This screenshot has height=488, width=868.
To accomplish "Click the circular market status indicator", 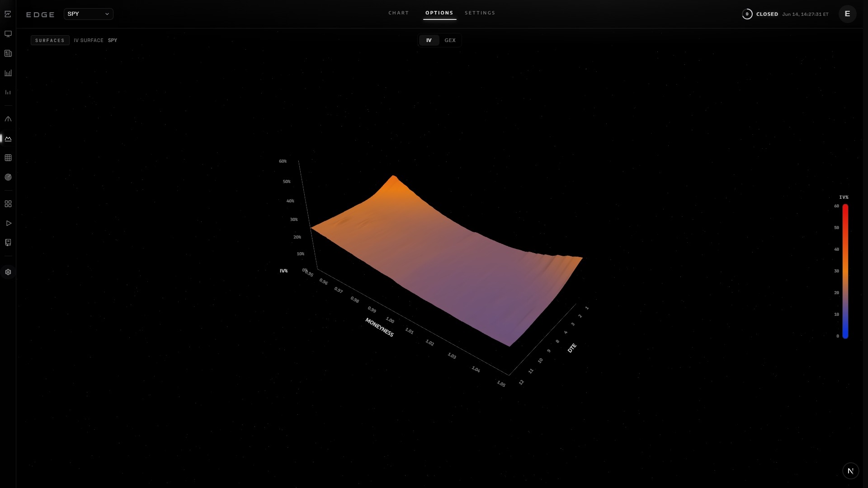I will click(x=747, y=14).
